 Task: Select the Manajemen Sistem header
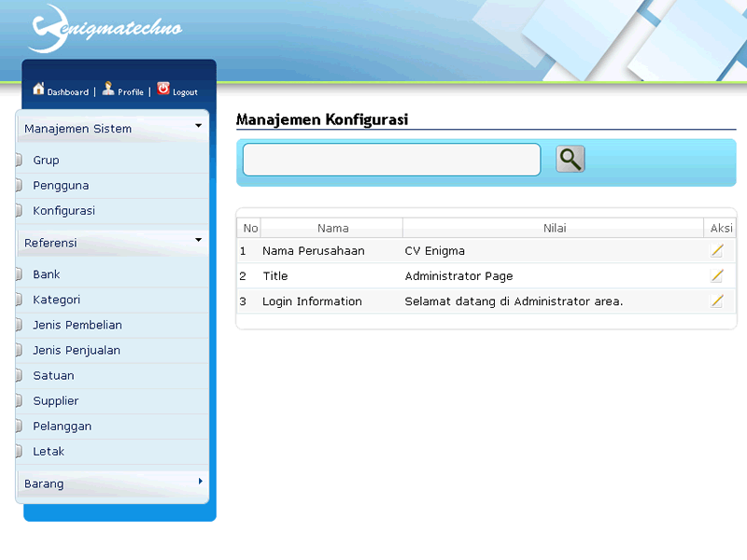[113, 129]
